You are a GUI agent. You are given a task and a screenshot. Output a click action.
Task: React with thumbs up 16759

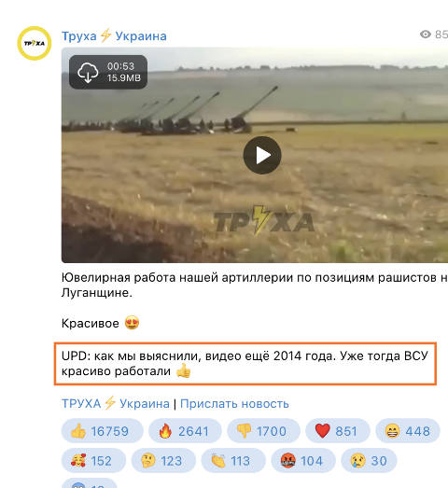point(102,431)
